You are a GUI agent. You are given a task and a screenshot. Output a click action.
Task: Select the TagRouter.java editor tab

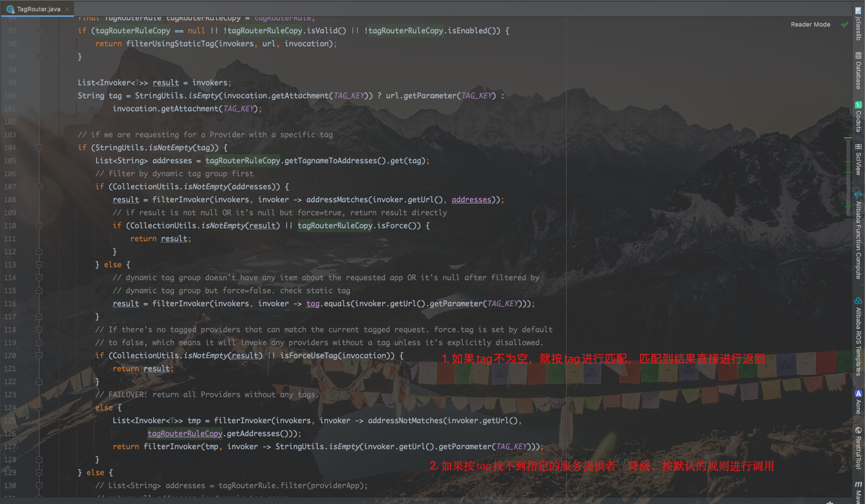(38, 9)
